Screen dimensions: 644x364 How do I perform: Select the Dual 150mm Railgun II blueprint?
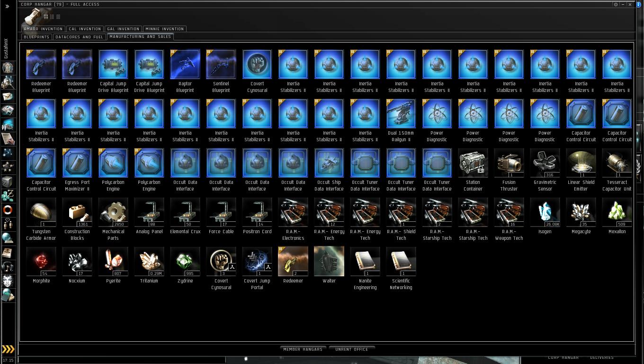(x=401, y=120)
